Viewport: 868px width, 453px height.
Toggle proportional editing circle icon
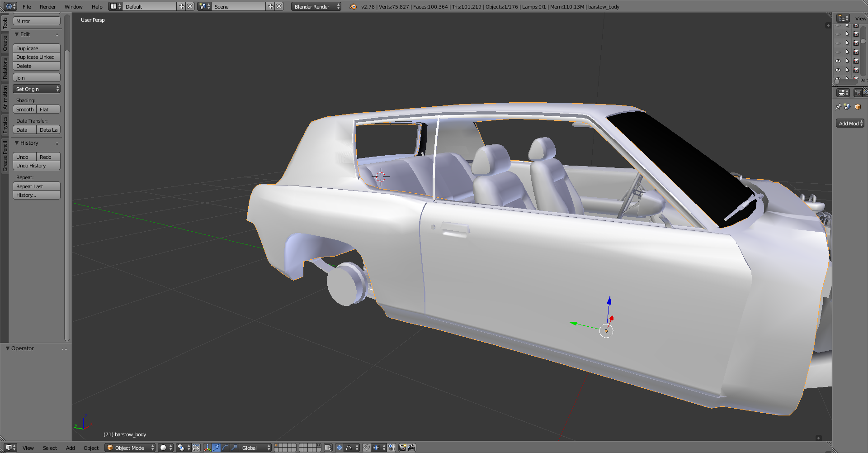click(x=339, y=448)
